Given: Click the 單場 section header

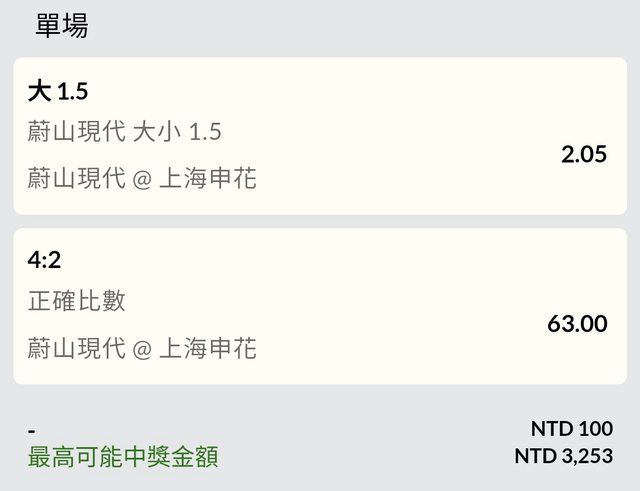Looking at the screenshot, I should [x=61, y=25].
